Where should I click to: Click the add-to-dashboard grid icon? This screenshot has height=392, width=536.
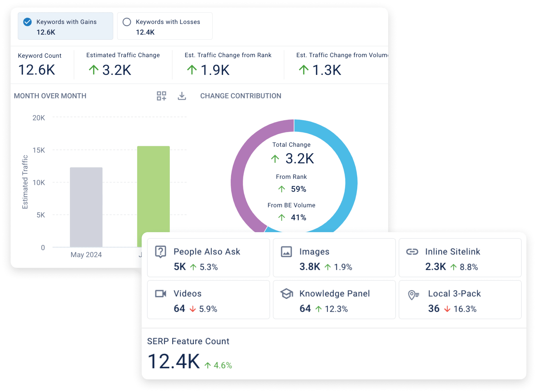[x=161, y=96]
